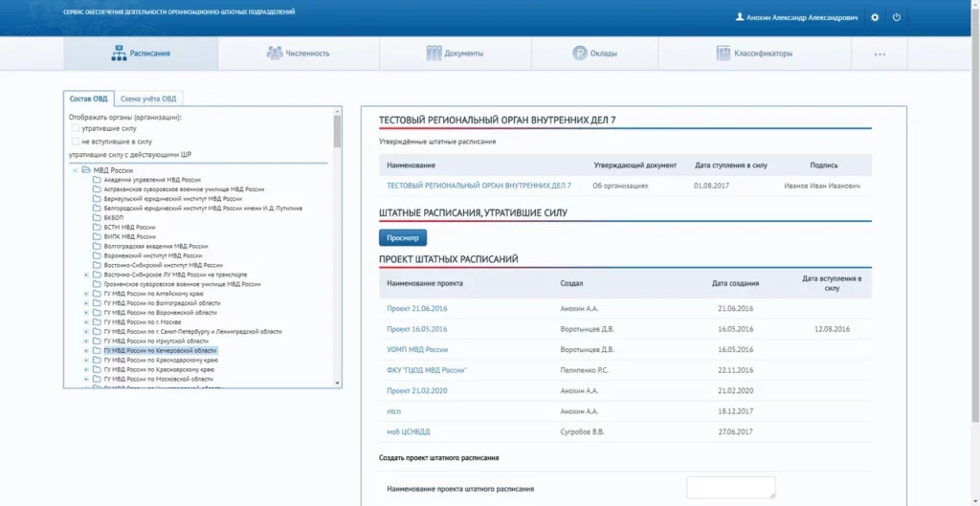Expand Восточно-Сибирское ЛУ МВД на транспорте
980x506 pixels.
pyautogui.click(x=86, y=275)
